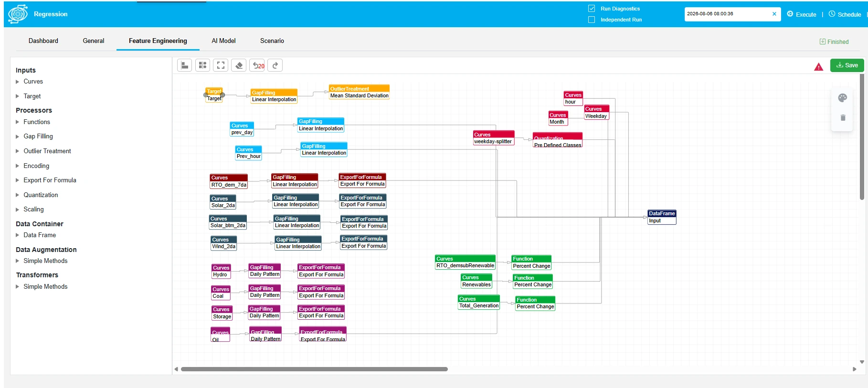Clear the date field with X icon
The image size is (868, 388).
(774, 14)
